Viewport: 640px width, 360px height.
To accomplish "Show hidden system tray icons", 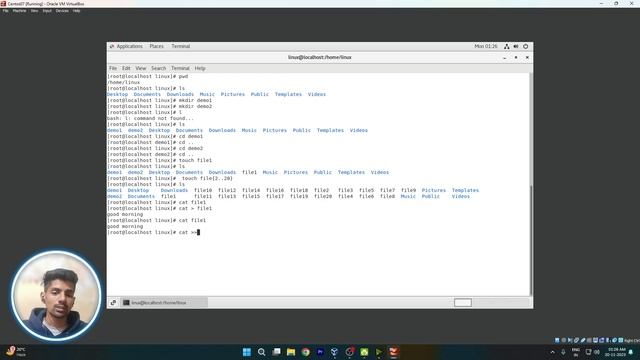I will pyautogui.click(x=553, y=352).
